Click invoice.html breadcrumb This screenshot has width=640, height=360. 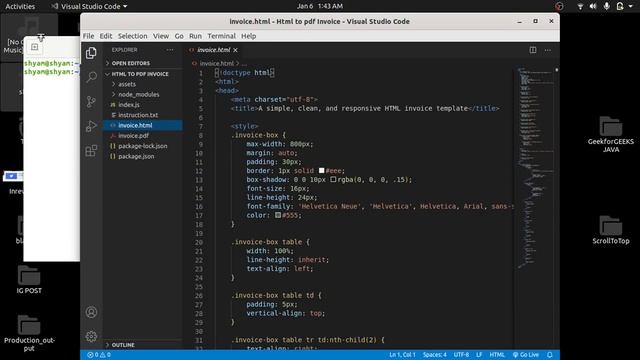216,63
